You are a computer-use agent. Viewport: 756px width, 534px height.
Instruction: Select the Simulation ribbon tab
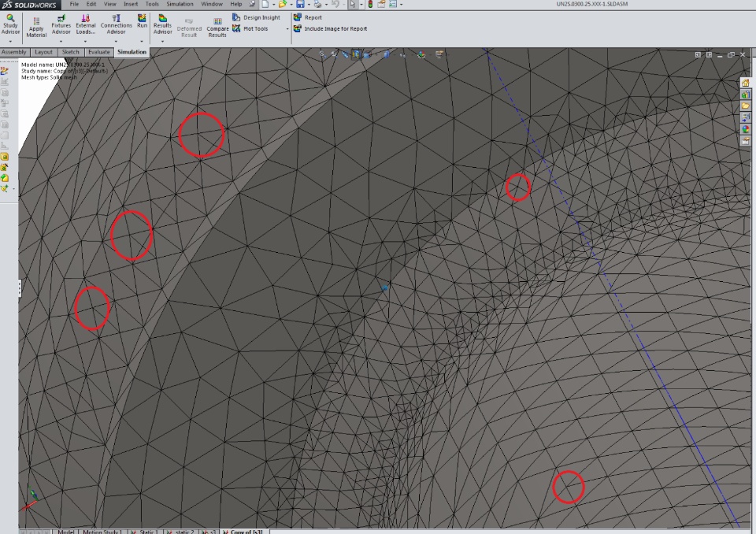coord(132,52)
